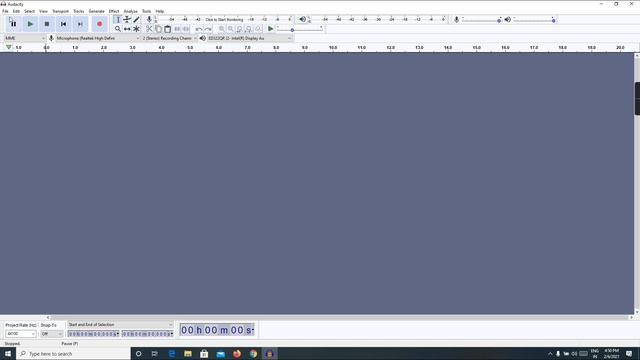Select the Draw (pencil) tool

pyautogui.click(x=136, y=20)
